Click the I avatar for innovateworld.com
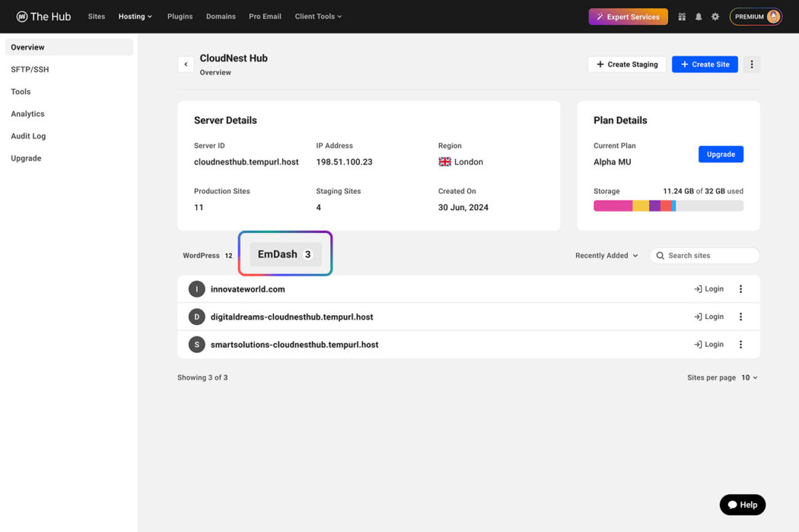 pos(196,289)
